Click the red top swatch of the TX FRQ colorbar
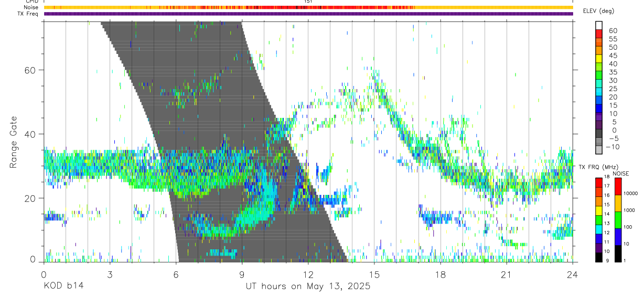This screenshot has height=297, width=644. pos(599,183)
